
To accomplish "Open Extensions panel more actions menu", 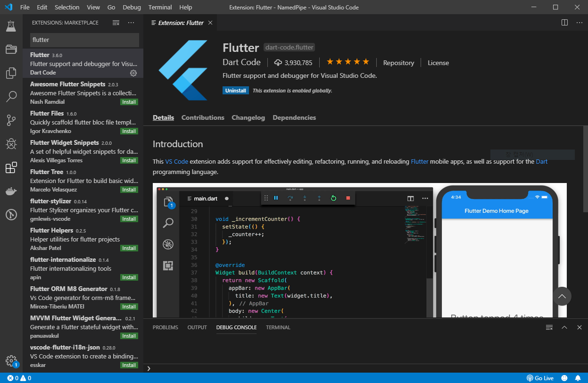I will pos(131,23).
